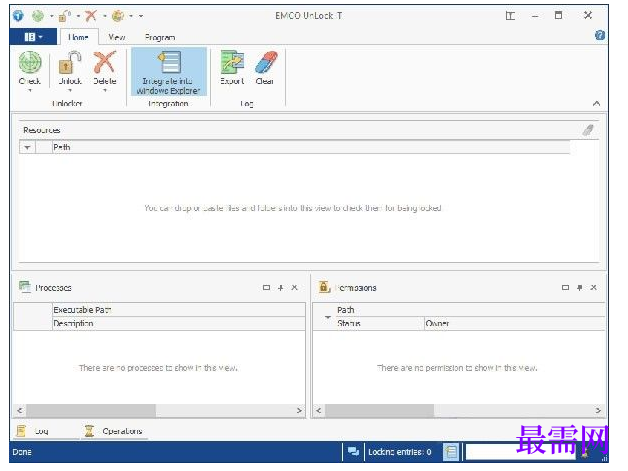This screenshot has width=628, height=471.
Task: Collapse the ribbon with the chevron
Action: click(596, 103)
